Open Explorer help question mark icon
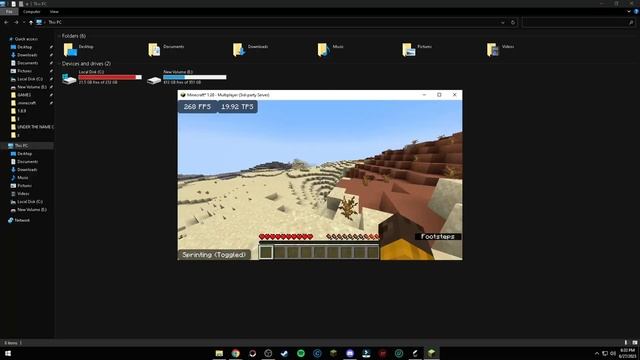This screenshot has height=360, width=640. 636,12
